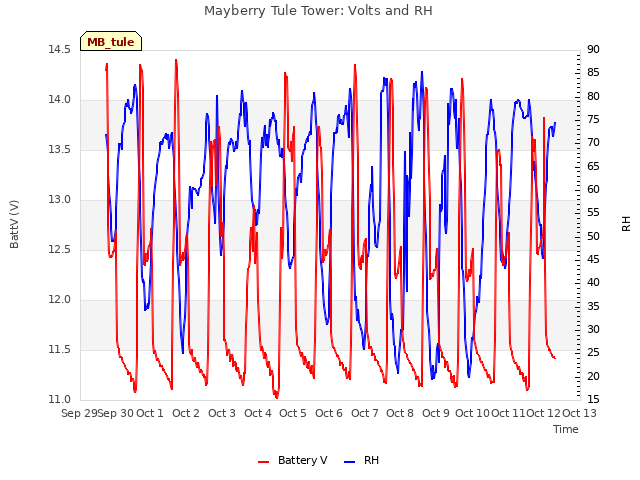Click the 50 tick on RH axis
Image resolution: width=640 pixels, height=480 pixels.
[x=593, y=236]
